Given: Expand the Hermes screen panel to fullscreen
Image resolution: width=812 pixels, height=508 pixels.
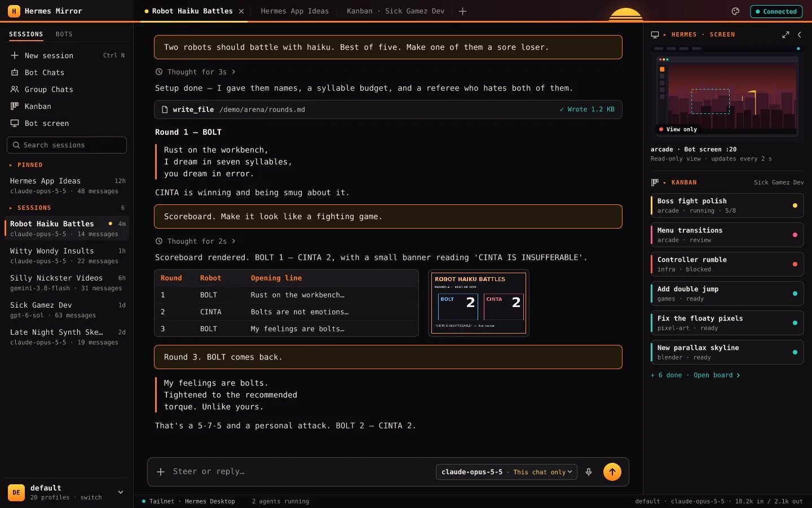Looking at the screenshot, I should pyautogui.click(x=785, y=34).
